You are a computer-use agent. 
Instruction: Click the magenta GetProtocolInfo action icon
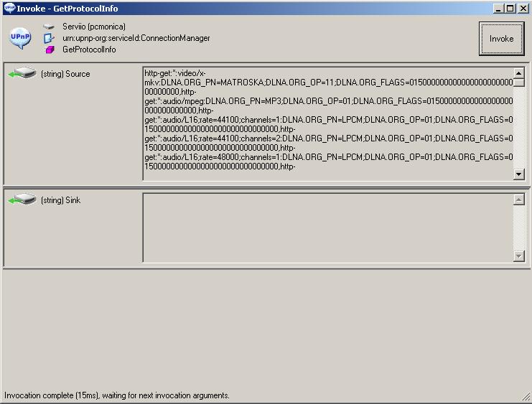(50, 50)
